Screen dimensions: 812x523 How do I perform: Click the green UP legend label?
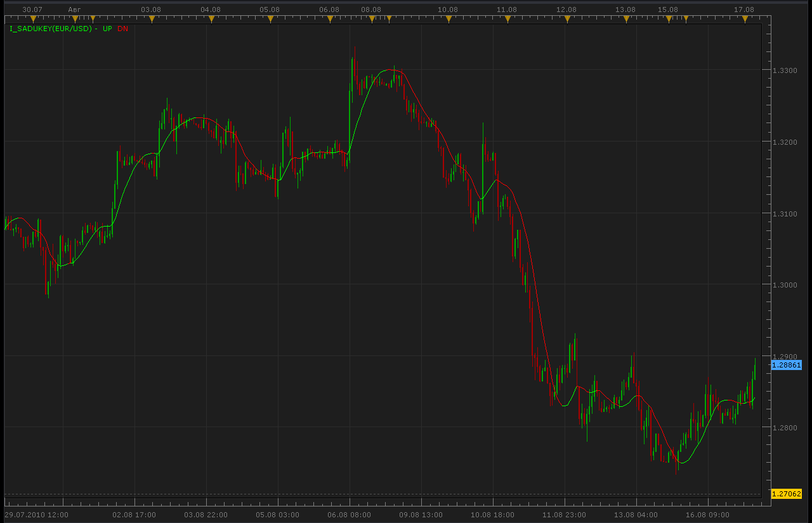point(107,29)
